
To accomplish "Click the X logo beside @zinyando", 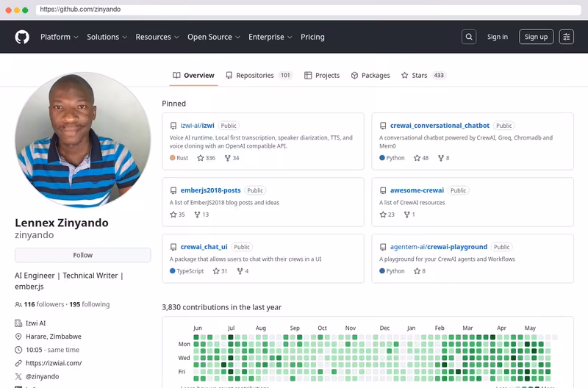I will 18,376.
